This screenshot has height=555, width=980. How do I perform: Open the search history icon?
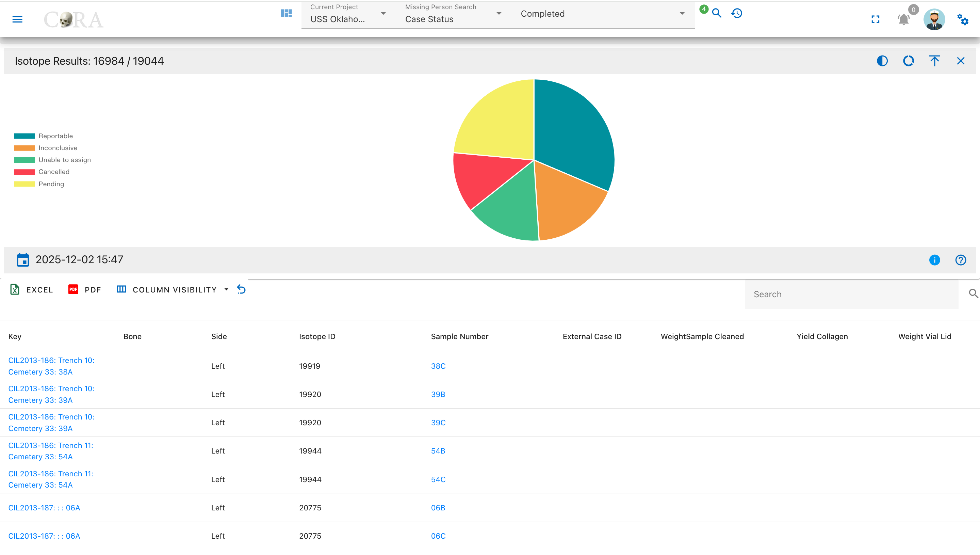[x=737, y=13]
